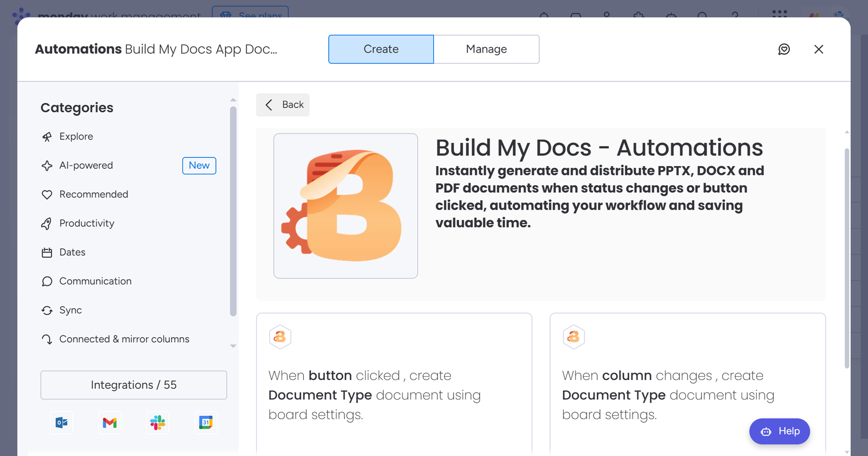Select the Slack integration icon
868x456 pixels.
[x=158, y=422]
